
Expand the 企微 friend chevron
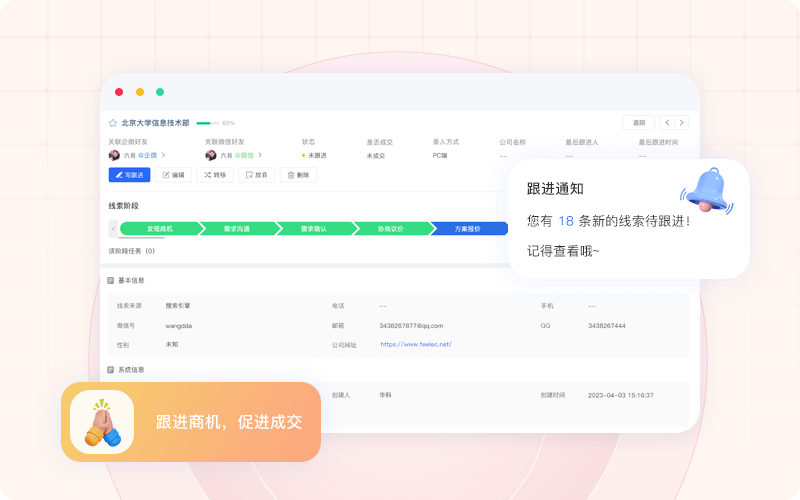click(163, 155)
